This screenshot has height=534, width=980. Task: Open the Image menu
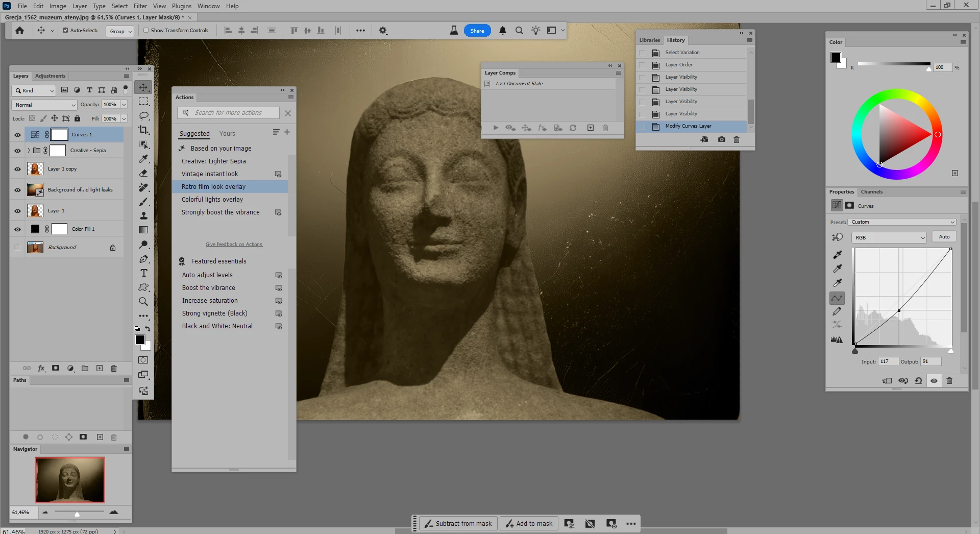point(58,6)
